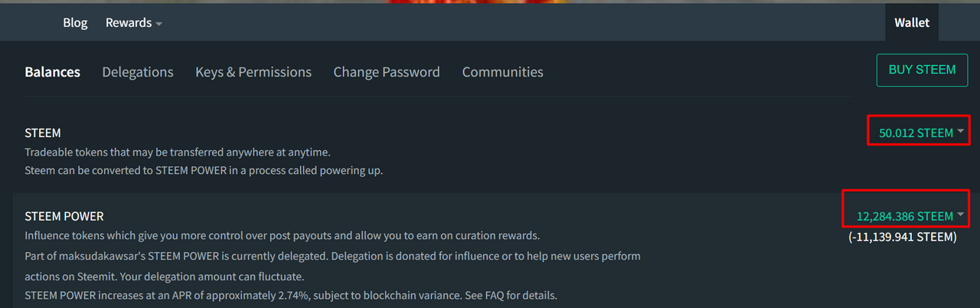Image resolution: width=980 pixels, height=308 pixels.
Task: Click the delegated amount -11,139.941 STEEM
Action: click(903, 237)
